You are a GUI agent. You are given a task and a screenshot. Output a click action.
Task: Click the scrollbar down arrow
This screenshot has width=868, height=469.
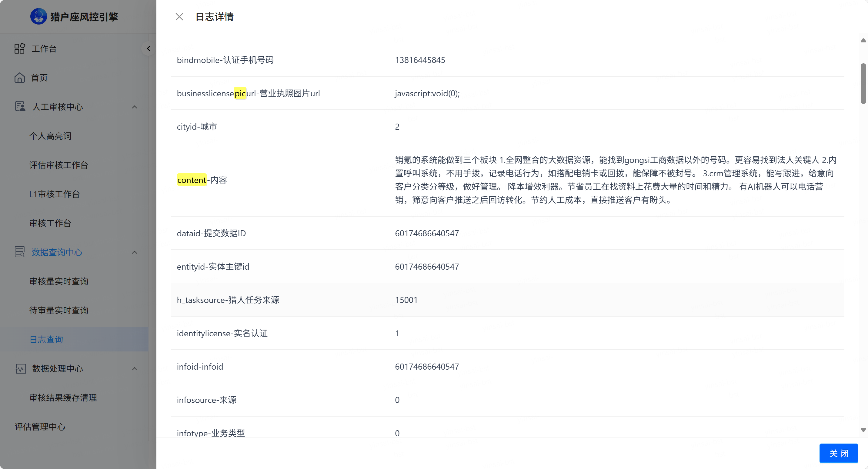(x=863, y=430)
